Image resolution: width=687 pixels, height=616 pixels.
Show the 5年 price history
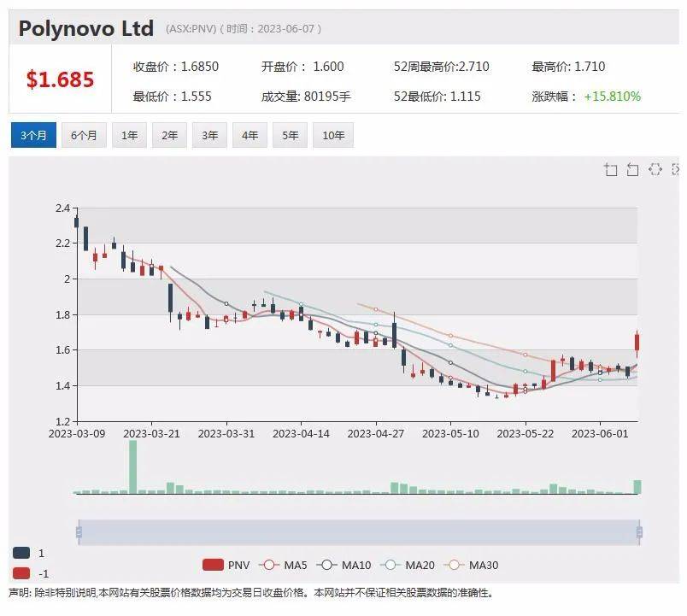tap(290, 135)
